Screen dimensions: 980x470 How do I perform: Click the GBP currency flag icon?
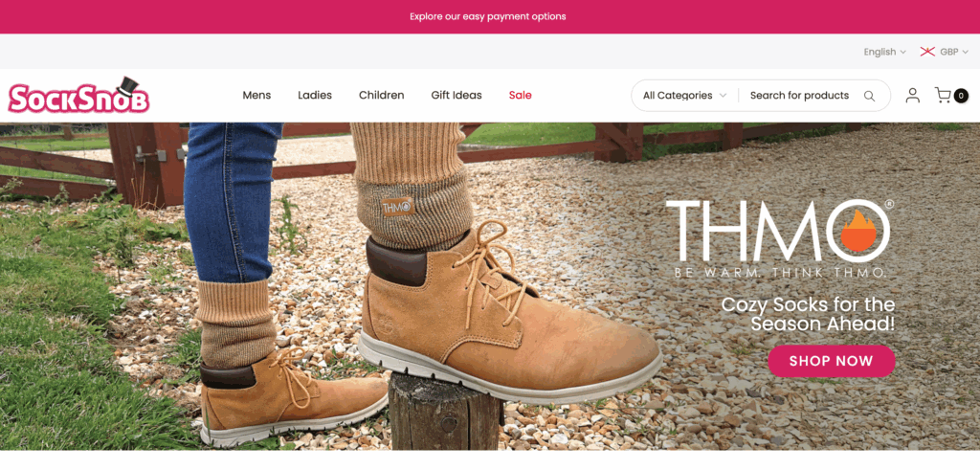tap(927, 52)
